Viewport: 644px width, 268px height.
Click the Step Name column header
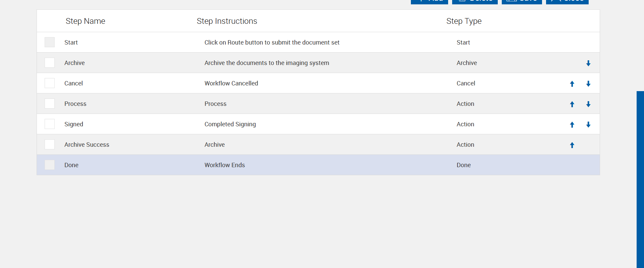[x=85, y=21]
